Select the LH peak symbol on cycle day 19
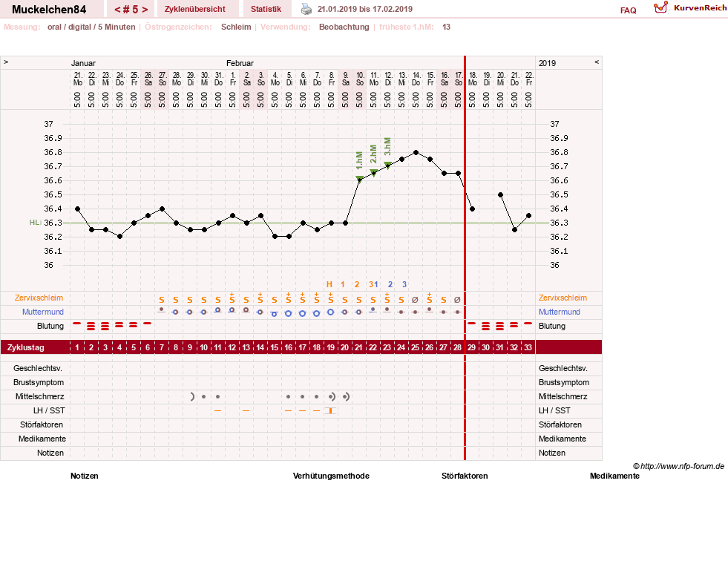 click(x=330, y=411)
